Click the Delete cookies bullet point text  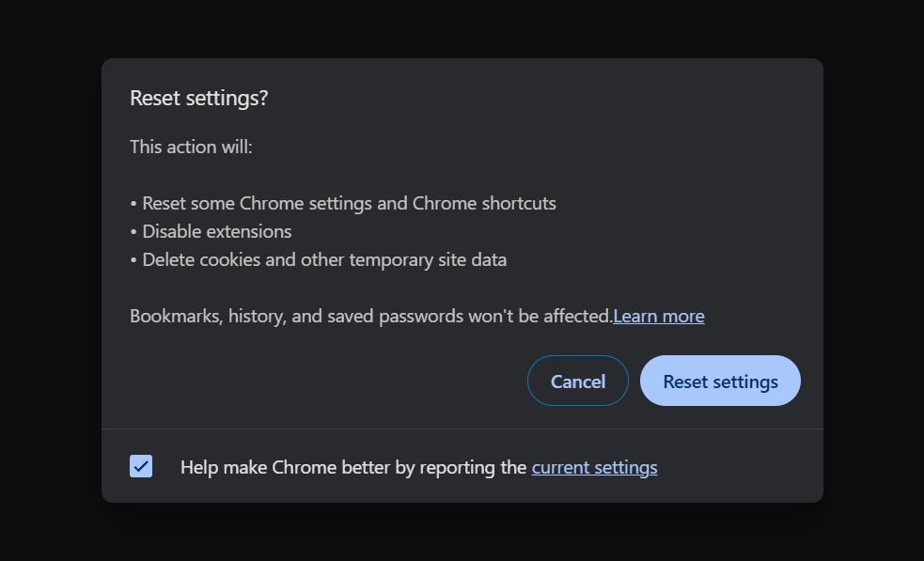click(318, 259)
